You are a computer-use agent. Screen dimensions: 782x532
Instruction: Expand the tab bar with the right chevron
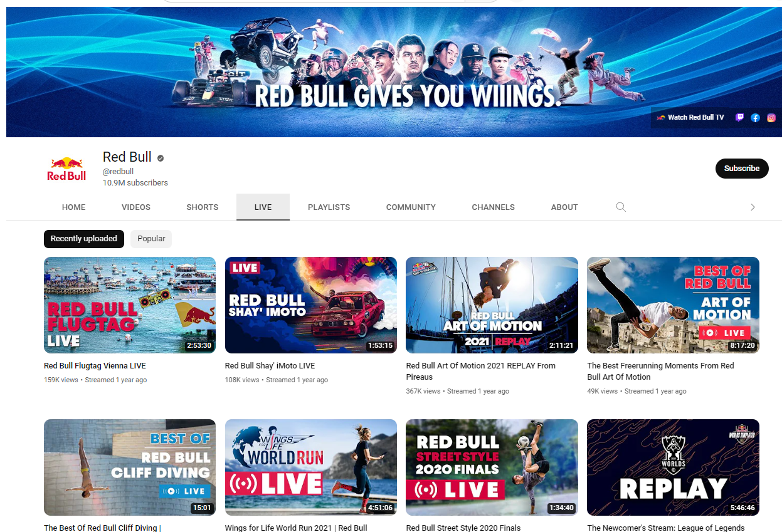pyautogui.click(x=753, y=207)
